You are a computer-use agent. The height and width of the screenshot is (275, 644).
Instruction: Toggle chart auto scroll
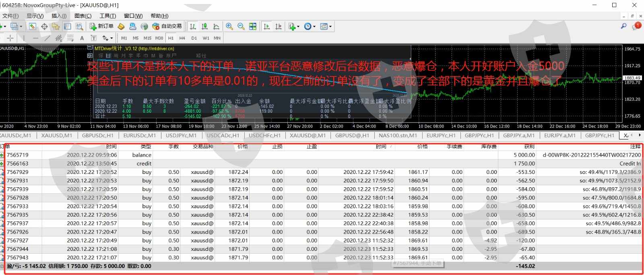click(266, 26)
